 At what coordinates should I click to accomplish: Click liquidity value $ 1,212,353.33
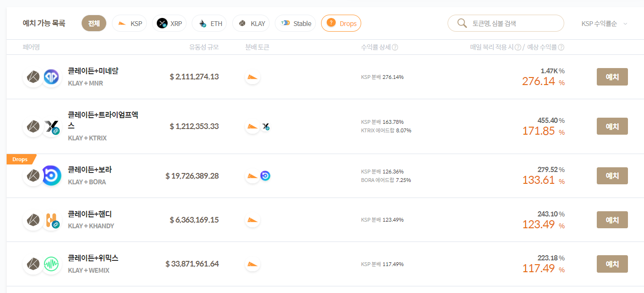194,126
